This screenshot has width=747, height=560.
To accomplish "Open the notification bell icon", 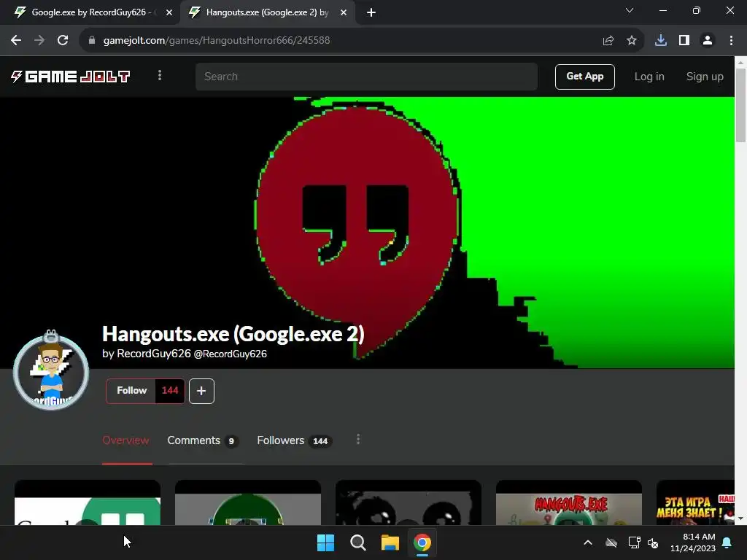I will point(727,542).
